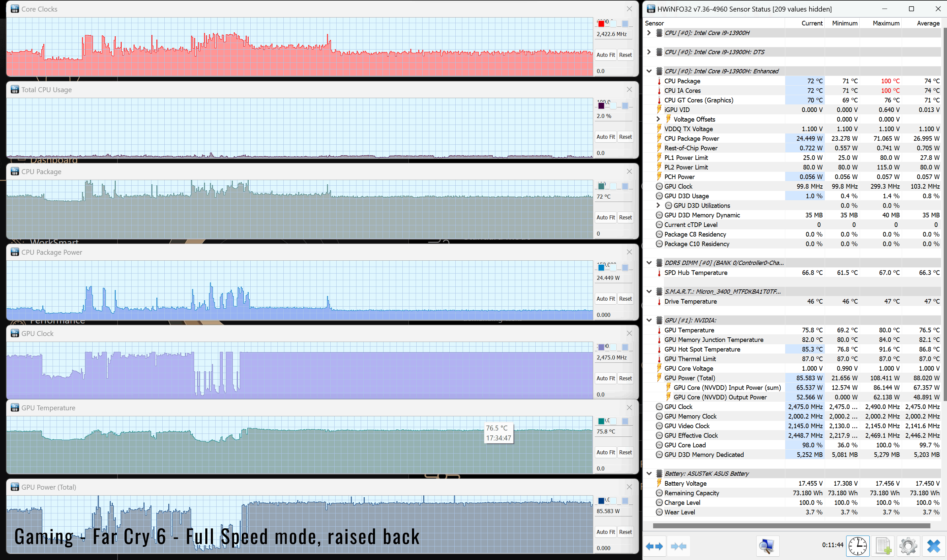Click Reset in CPU Package Power graph
The width and height of the screenshot is (947, 560).
[x=625, y=298]
